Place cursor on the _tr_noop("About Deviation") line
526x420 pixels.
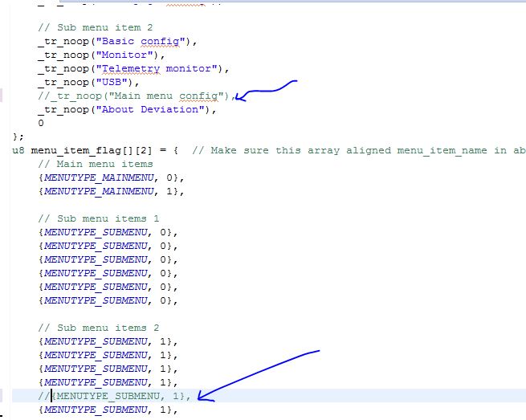click(x=127, y=110)
